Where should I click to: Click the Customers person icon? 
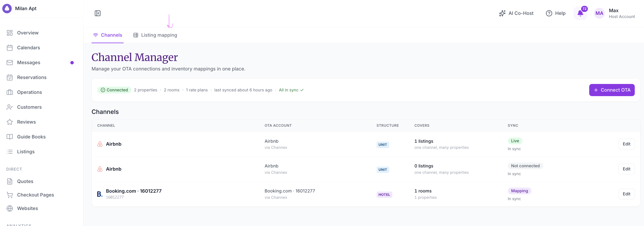[x=10, y=107]
